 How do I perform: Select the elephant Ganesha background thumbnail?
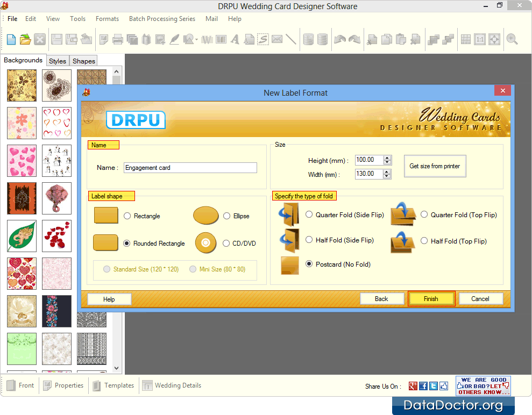[x=56, y=198]
